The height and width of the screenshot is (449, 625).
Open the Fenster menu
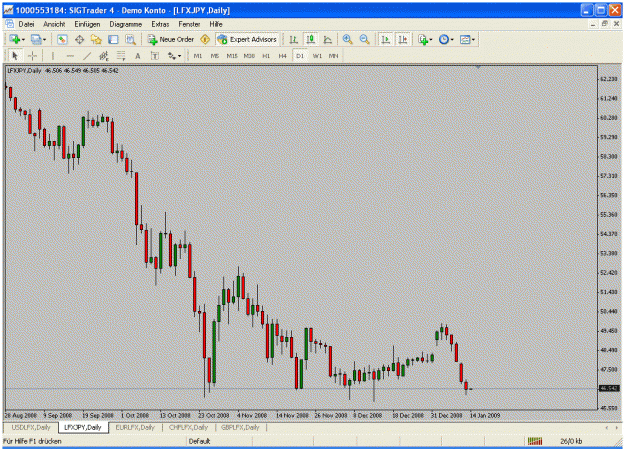click(189, 24)
